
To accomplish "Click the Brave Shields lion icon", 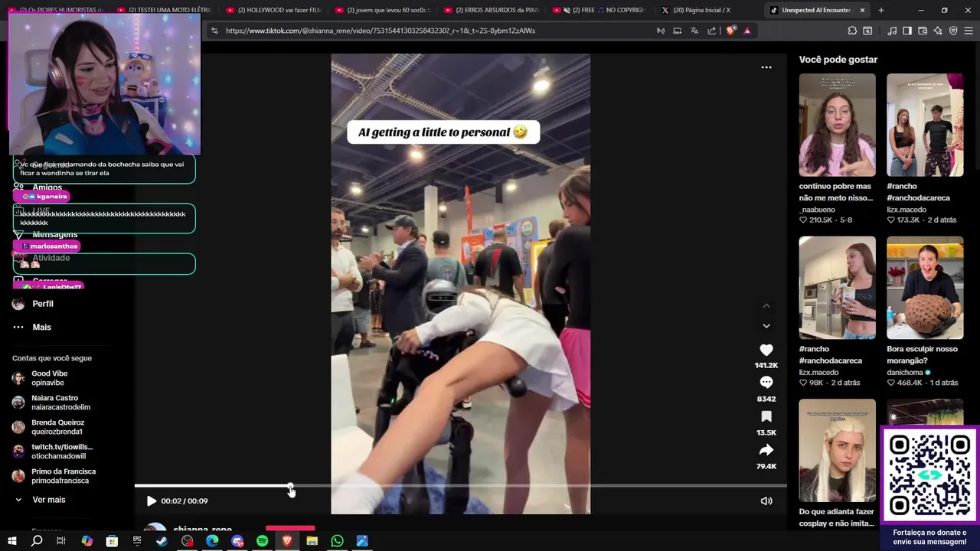I will [x=730, y=31].
